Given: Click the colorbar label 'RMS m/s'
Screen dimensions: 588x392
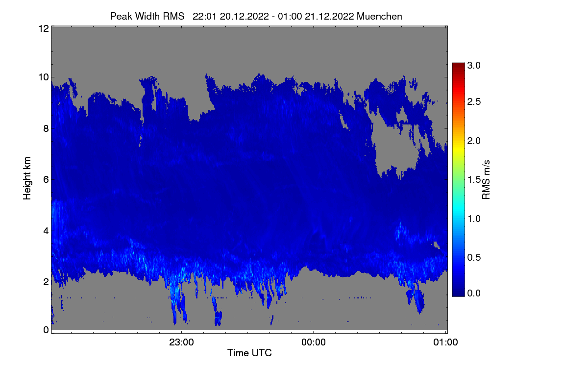Looking at the screenshot, I should pos(486,179).
